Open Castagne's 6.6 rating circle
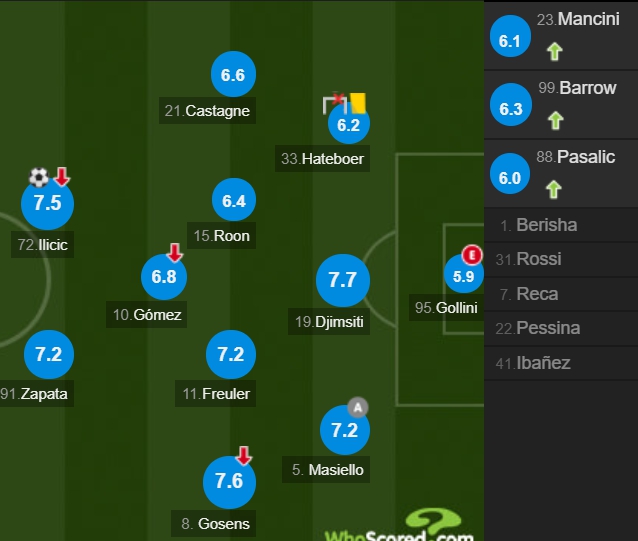Screen dimensions: 638x541 click(233, 74)
